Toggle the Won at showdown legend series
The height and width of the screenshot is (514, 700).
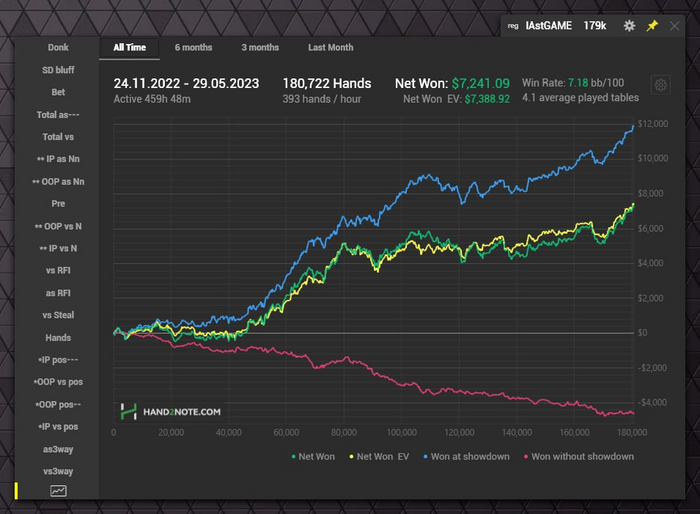(x=467, y=456)
